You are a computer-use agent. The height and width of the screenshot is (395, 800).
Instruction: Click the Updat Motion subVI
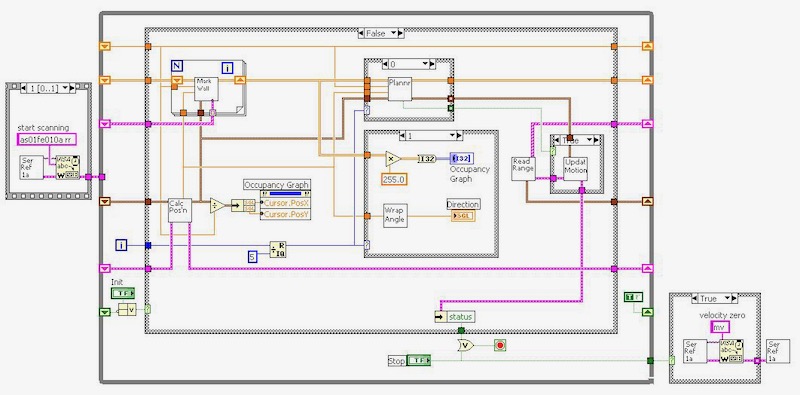pos(576,168)
